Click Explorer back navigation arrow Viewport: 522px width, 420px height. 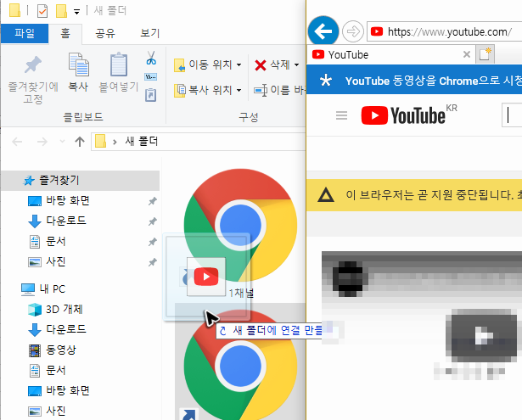click(x=17, y=142)
